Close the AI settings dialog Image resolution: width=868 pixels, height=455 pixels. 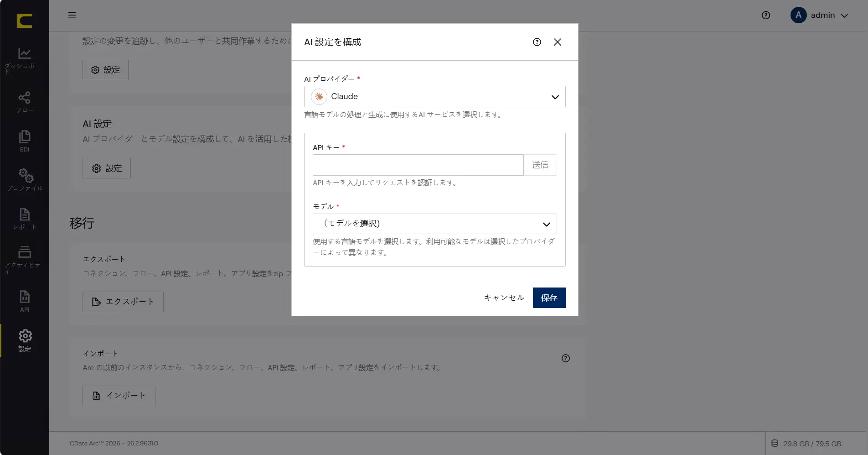point(557,42)
